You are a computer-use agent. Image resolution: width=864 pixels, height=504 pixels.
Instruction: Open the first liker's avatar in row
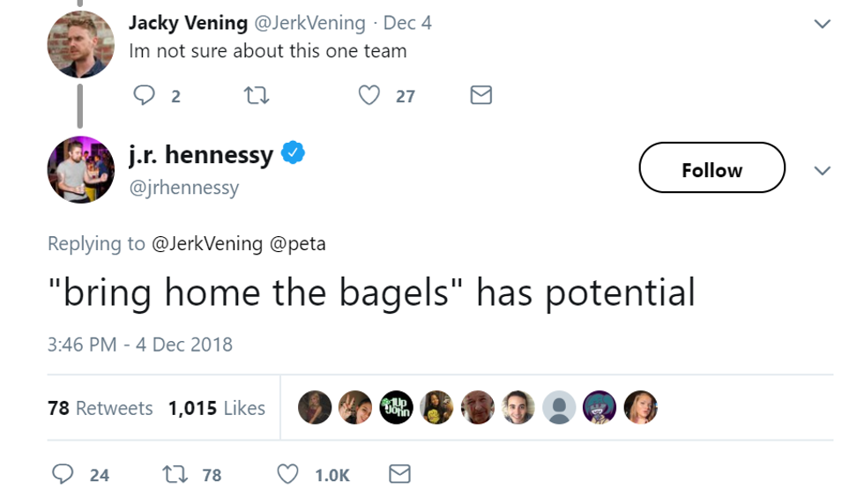pos(315,407)
